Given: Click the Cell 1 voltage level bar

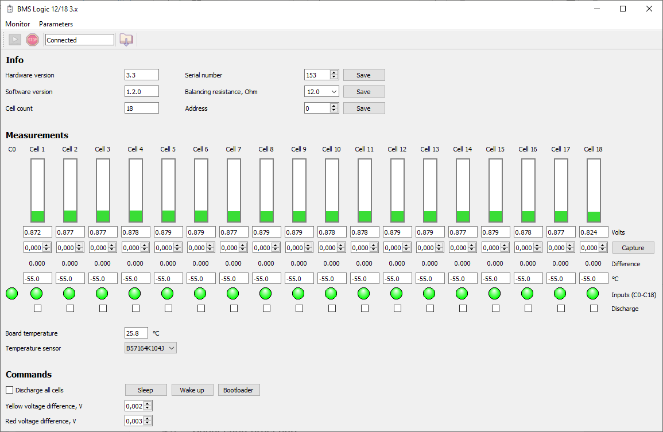Looking at the screenshot, I should [x=38, y=190].
